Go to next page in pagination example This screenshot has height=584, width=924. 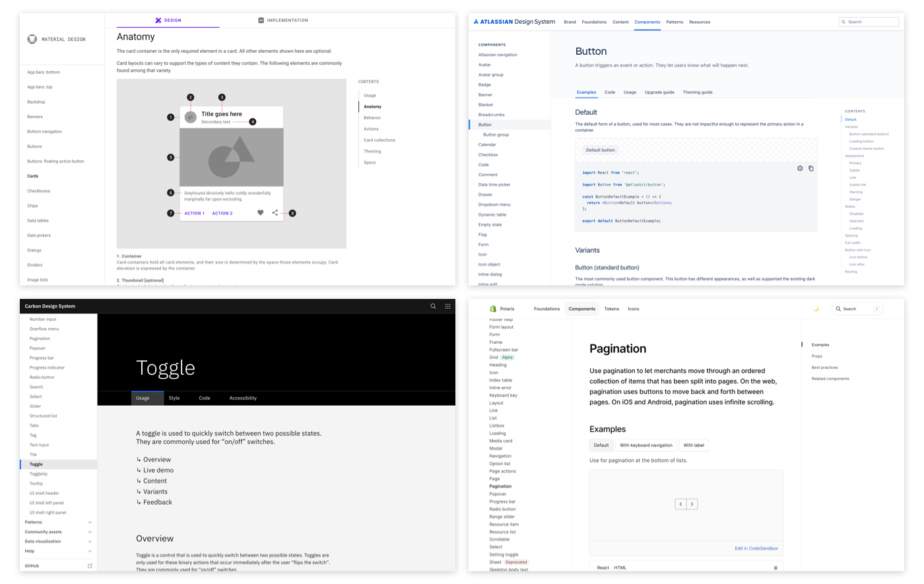pyautogui.click(x=692, y=504)
